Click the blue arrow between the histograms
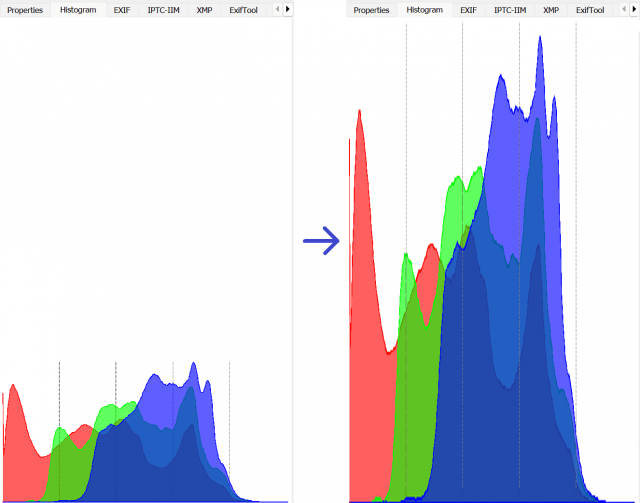This screenshot has height=503, width=640. (321, 241)
